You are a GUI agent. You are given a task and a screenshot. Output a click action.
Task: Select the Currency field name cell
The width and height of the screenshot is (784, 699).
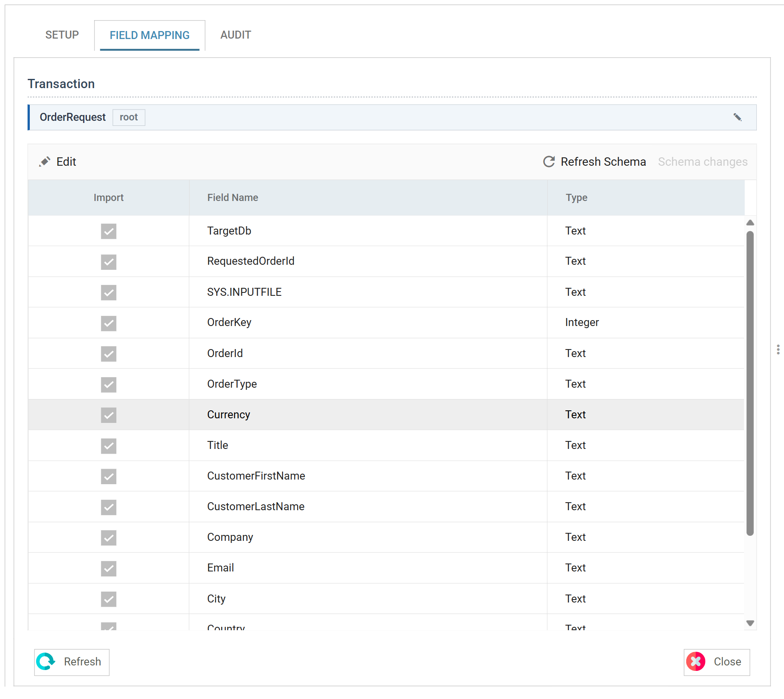[368, 415]
